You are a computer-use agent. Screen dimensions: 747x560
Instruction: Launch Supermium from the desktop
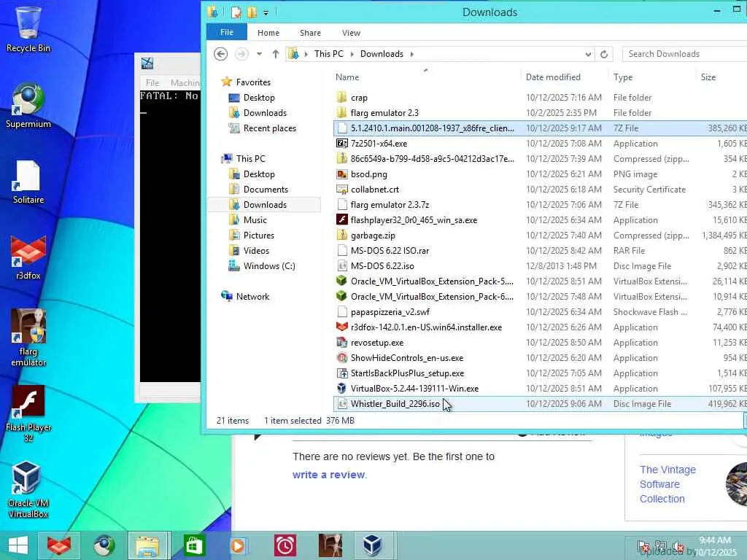click(x=28, y=105)
